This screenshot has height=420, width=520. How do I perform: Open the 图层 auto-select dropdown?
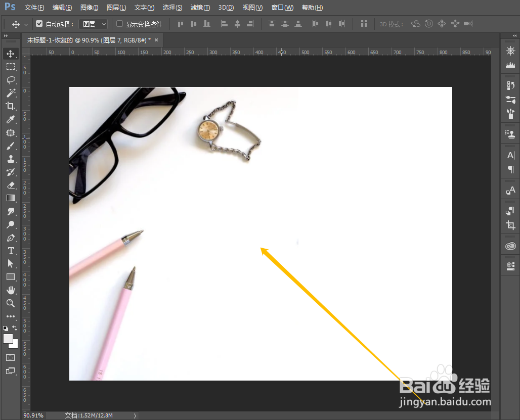point(93,24)
